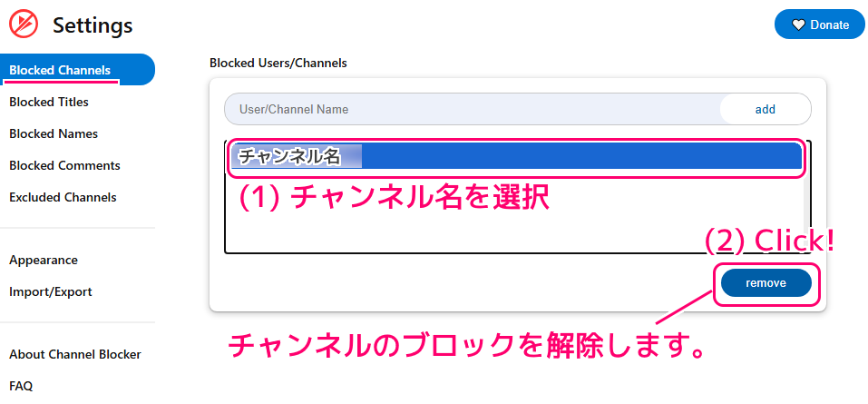Click the Settings page heading
This screenshot has width=868, height=404.
coord(93,25)
